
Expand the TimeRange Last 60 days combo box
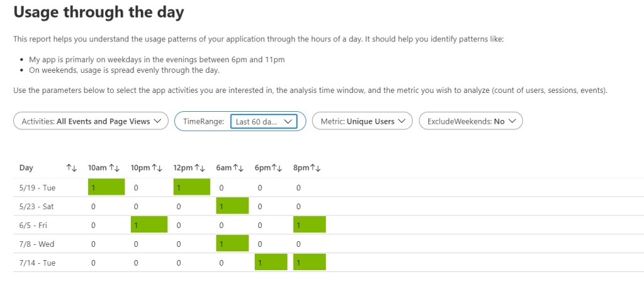[x=263, y=121]
